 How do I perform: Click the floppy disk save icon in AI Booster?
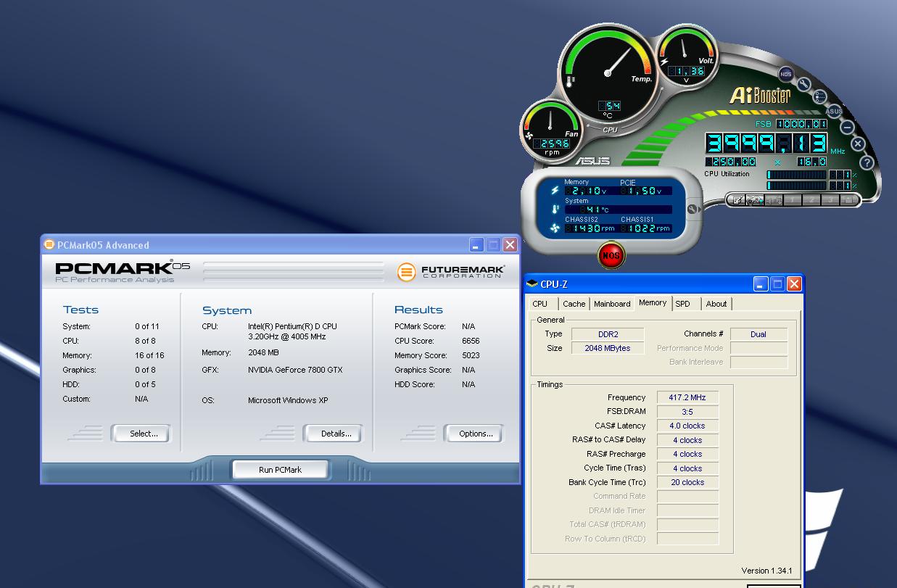[x=848, y=200]
